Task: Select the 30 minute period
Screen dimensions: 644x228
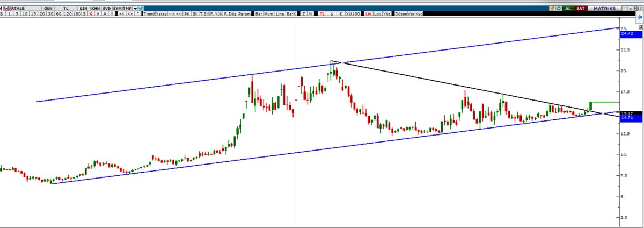Action: pyautogui.click(x=50, y=13)
